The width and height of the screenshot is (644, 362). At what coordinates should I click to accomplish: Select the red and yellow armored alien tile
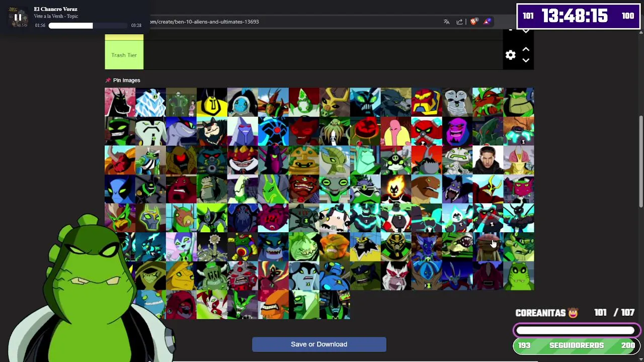pyautogui.click(x=427, y=102)
